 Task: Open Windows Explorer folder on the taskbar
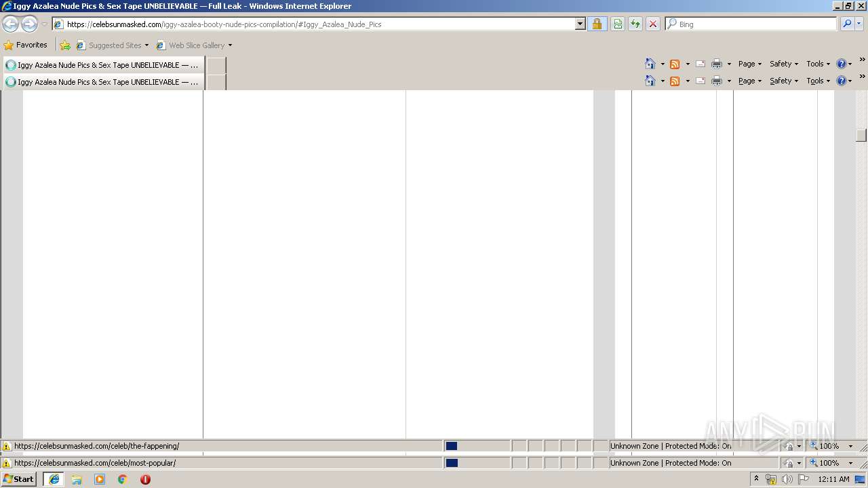[77, 479]
